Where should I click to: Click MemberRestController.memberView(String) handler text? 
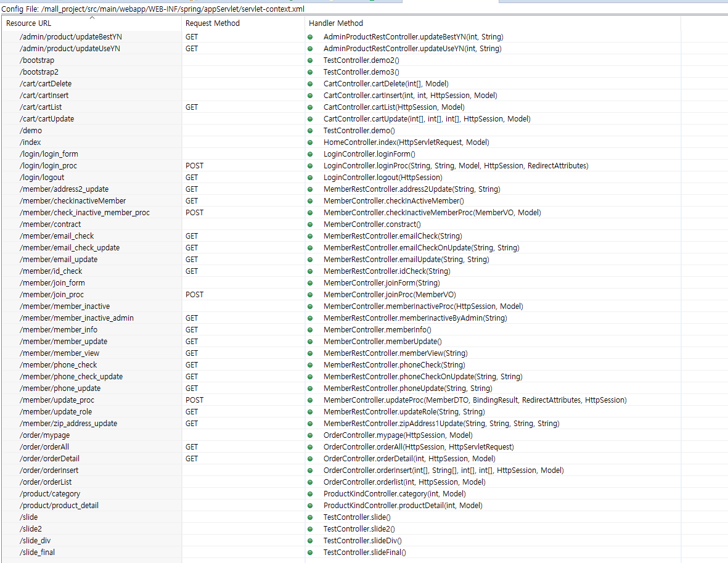(396, 353)
